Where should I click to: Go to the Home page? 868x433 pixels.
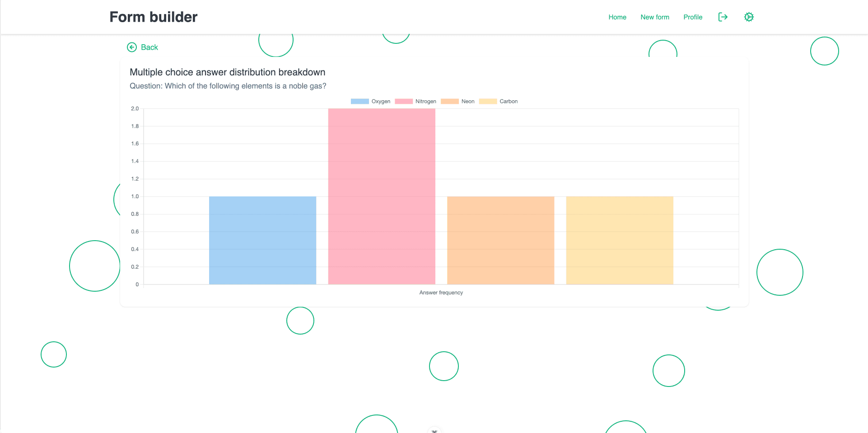pyautogui.click(x=617, y=17)
